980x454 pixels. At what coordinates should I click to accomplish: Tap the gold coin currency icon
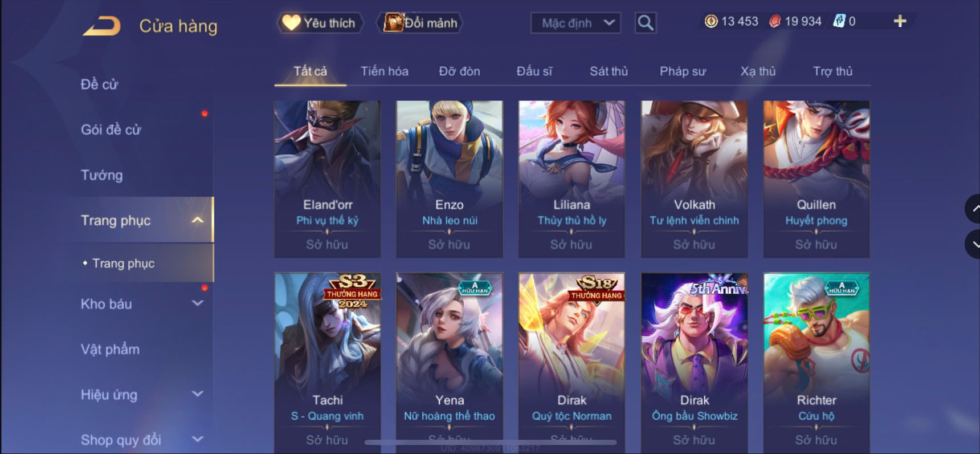point(711,21)
